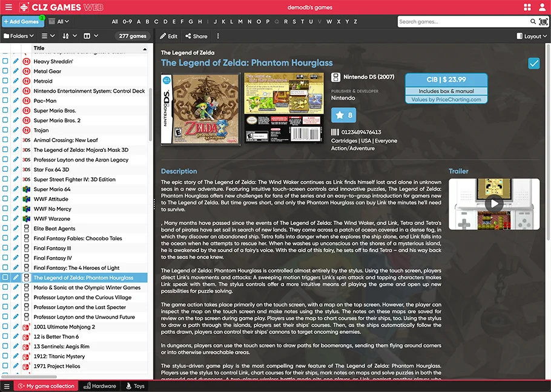This screenshot has height=392, width=551.
Task: Click the edit pencil for Elite Beat Agents
Action: 16,229
